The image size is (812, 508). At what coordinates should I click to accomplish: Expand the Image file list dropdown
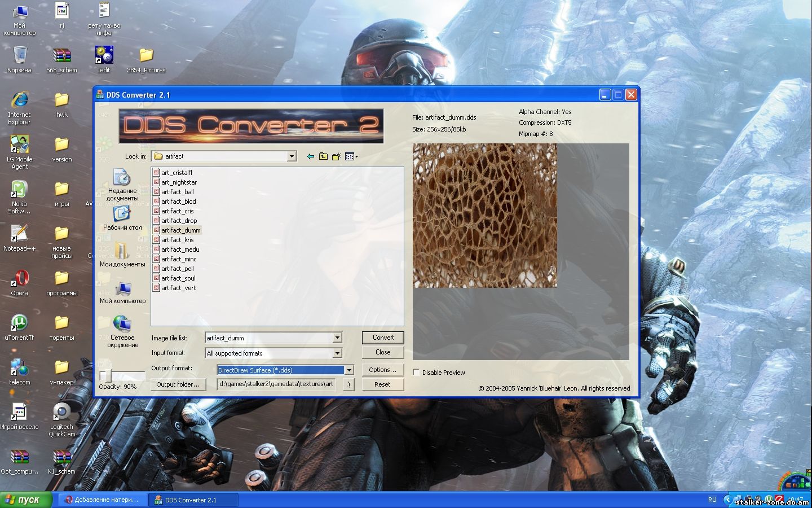(x=337, y=338)
